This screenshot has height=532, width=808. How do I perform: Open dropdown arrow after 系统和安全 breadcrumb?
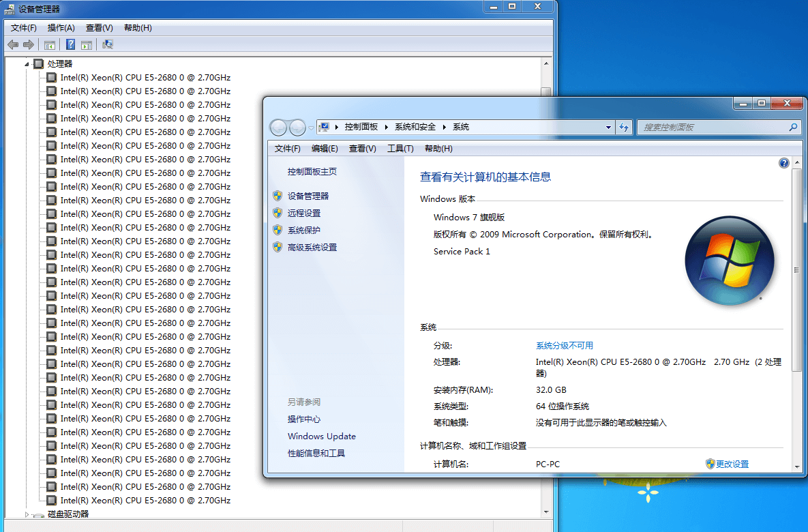point(444,127)
